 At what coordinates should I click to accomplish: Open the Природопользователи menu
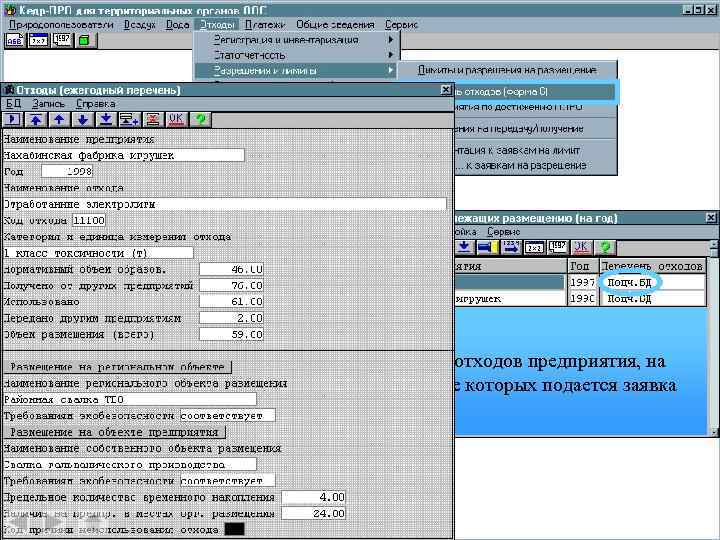[x=61, y=25]
